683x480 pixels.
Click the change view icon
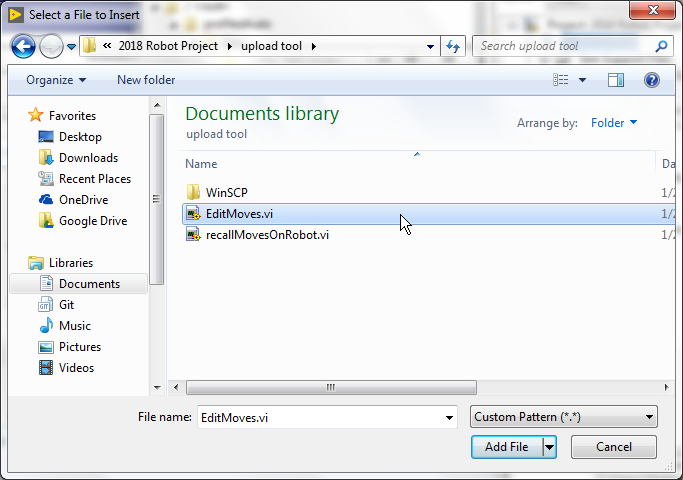[563, 80]
